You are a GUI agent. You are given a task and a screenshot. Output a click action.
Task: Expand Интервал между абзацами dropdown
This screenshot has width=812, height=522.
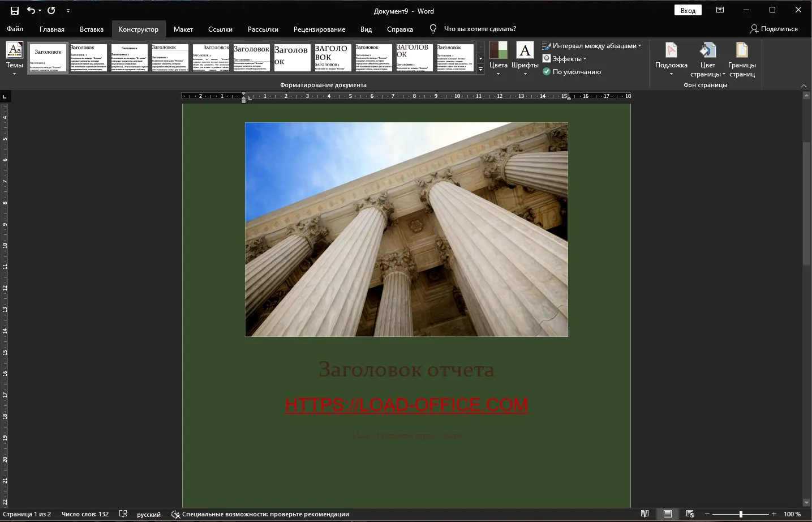[592, 46]
